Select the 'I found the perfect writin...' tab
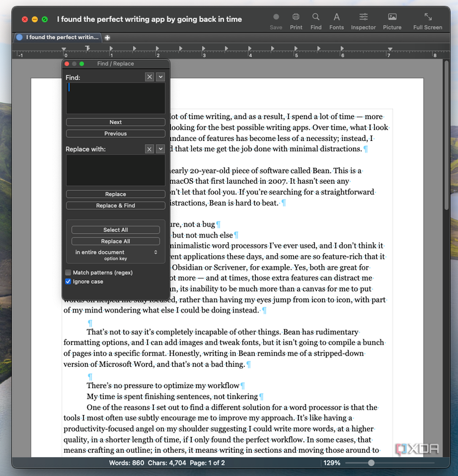 click(x=58, y=37)
